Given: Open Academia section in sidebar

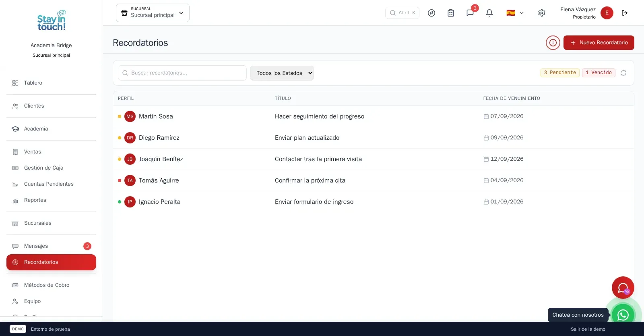Looking at the screenshot, I should (52, 129).
